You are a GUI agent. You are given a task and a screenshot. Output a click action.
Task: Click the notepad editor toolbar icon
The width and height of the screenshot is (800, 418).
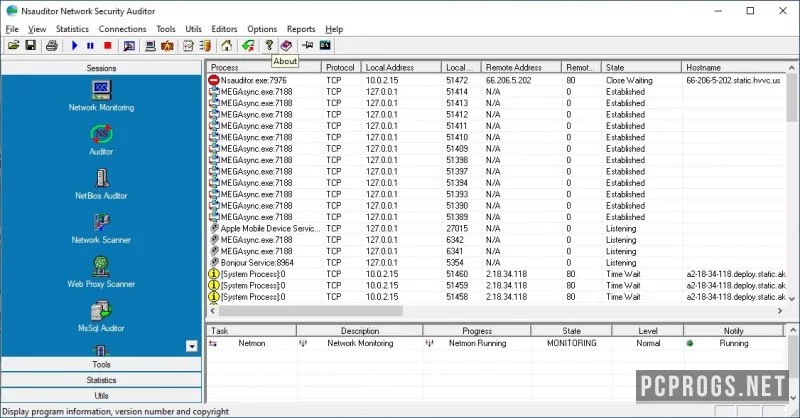pos(188,45)
